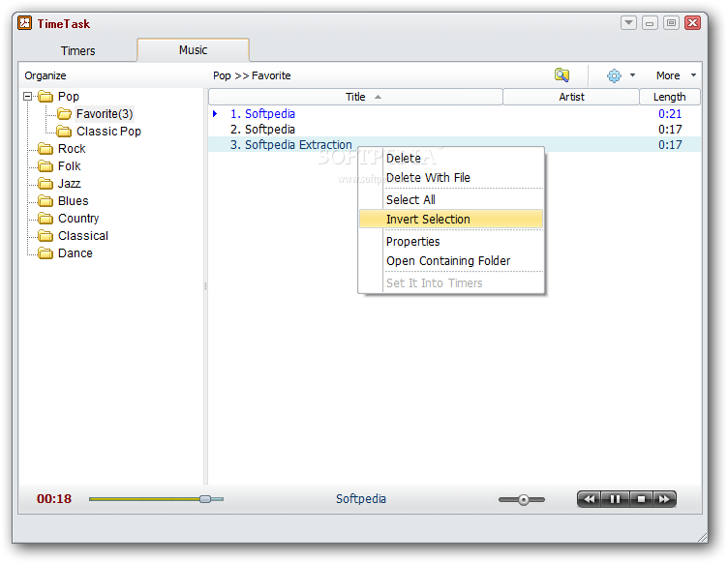
Task: Open the dropdown arrow beside gear icon
Action: tap(632, 75)
